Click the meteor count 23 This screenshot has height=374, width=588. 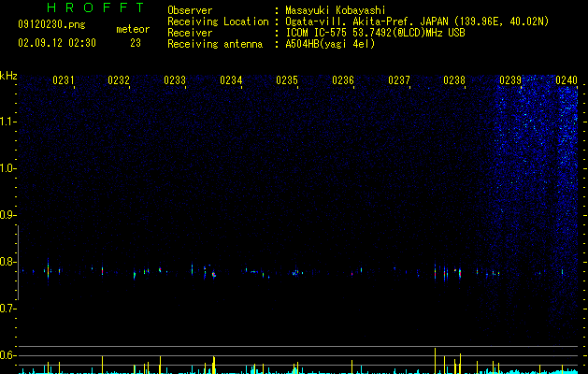pyautogui.click(x=136, y=43)
